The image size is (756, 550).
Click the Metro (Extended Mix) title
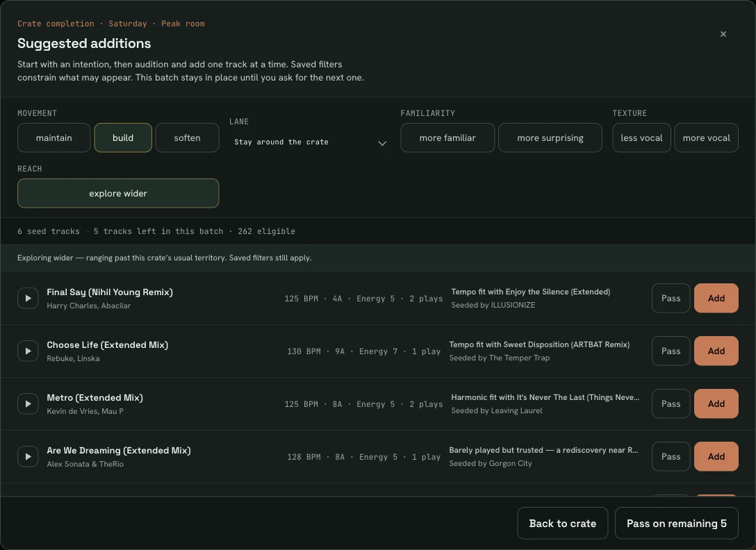(x=95, y=398)
